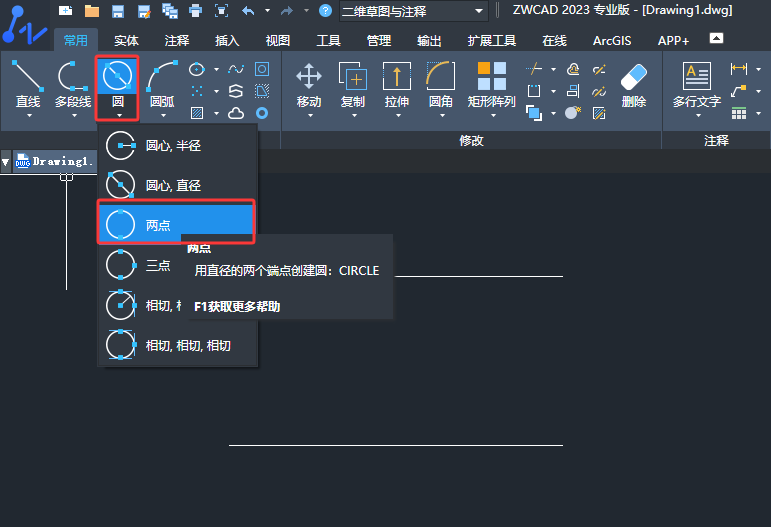Choose 圆心, 半径 circle option
Screen dimensions: 771x527
pyautogui.click(x=178, y=146)
